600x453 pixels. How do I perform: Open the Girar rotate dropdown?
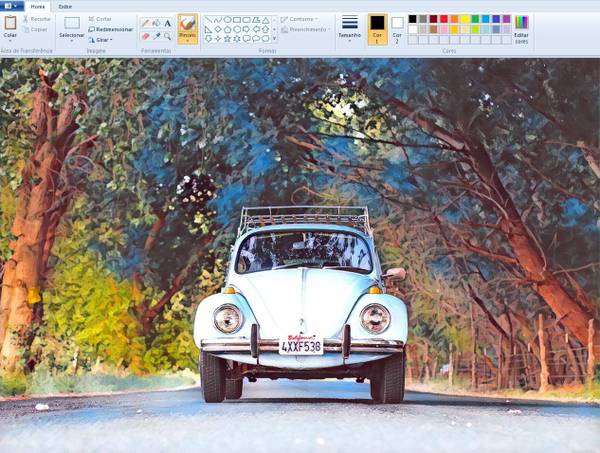(101, 40)
